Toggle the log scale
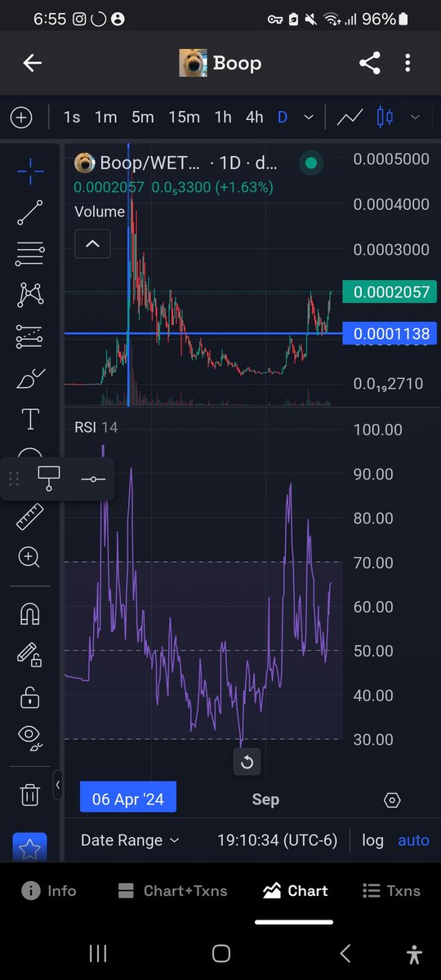Image resolution: width=441 pixels, height=980 pixels. 372,840
